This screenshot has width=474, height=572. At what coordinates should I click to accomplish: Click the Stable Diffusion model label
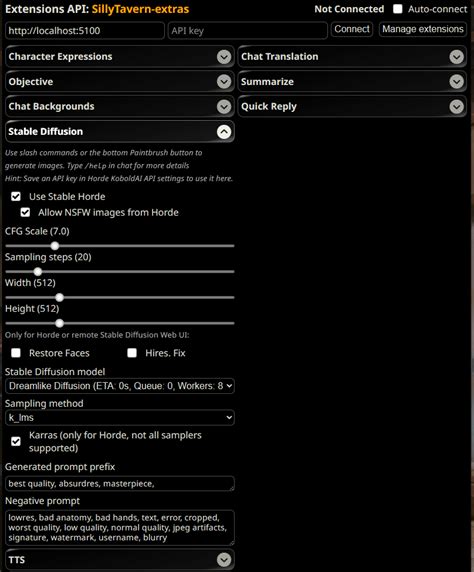(55, 372)
